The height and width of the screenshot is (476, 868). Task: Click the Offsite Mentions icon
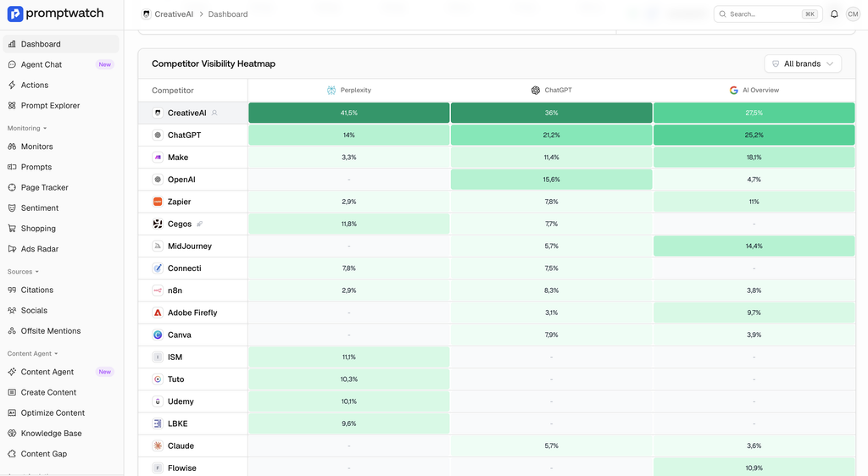click(x=12, y=330)
